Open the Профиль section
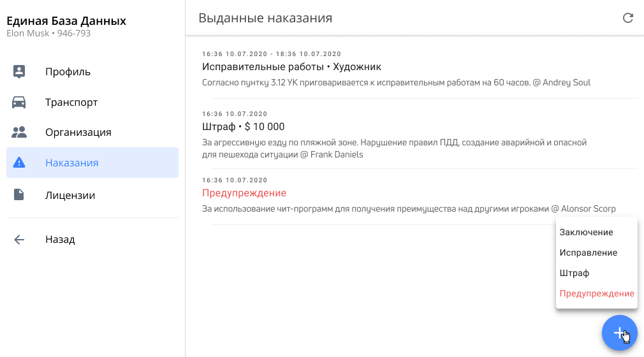 (68, 71)
